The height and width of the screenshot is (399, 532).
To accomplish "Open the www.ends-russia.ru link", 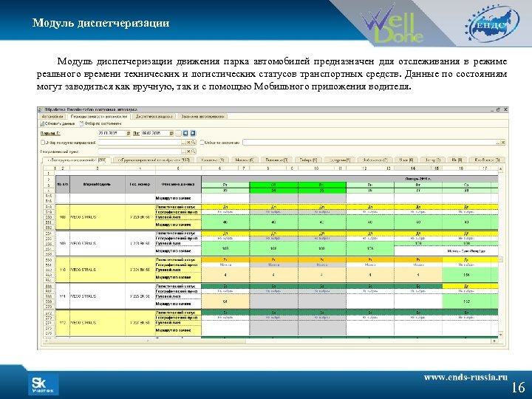I will click(465, 377).
